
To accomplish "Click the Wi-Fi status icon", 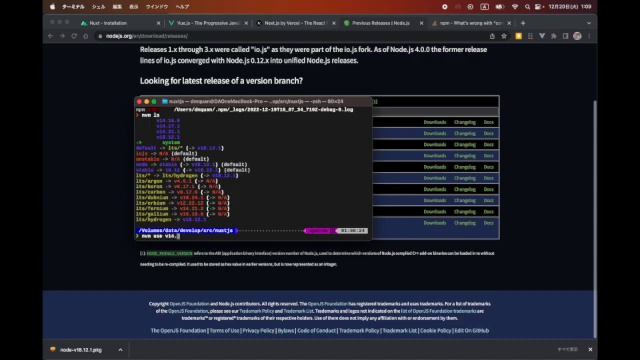I will pyautogui.click(x=515, y=7).
